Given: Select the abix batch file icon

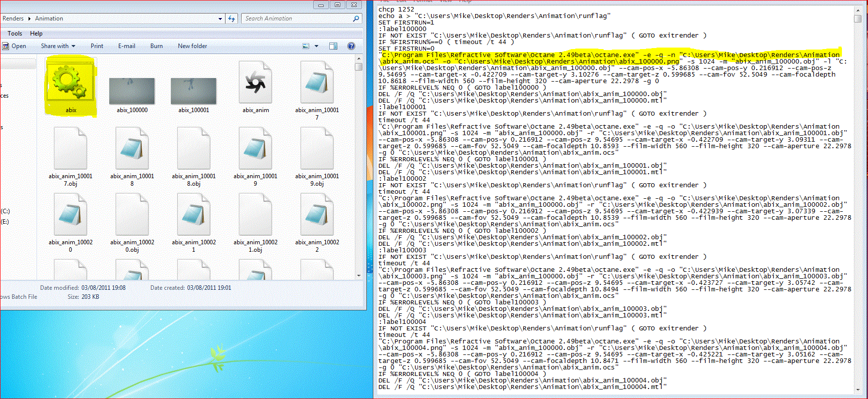Looking at the screenshot, I should click(71, 85).
